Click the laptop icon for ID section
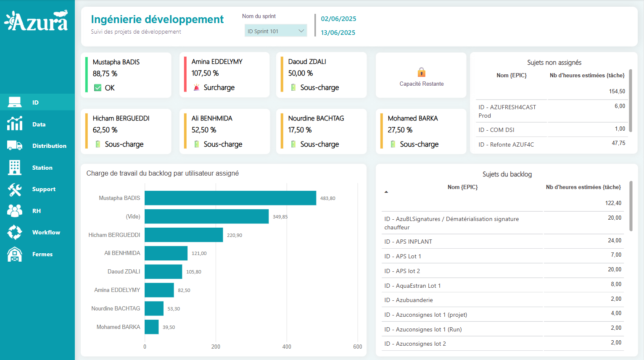 click(x=15, y=102)
